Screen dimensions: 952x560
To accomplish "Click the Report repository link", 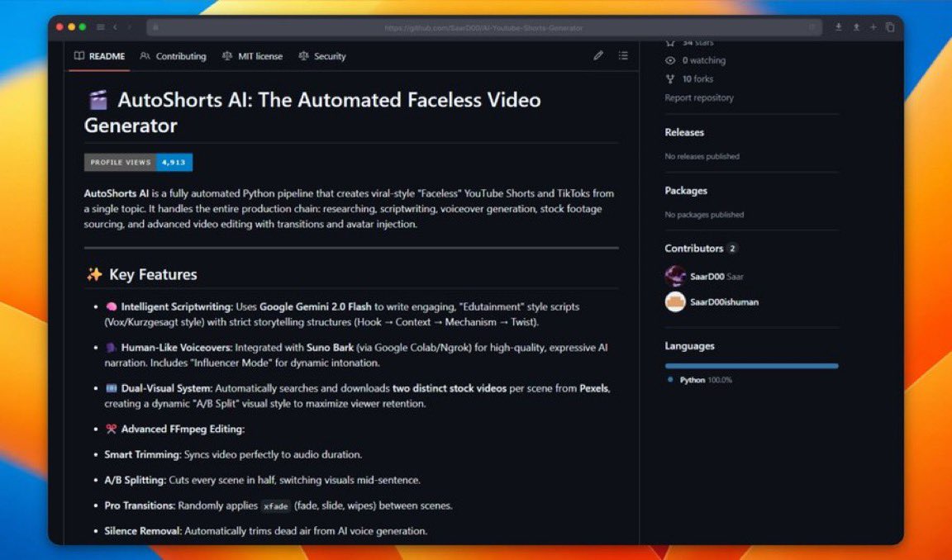I will pyautogui.click(x=699, y=97).
